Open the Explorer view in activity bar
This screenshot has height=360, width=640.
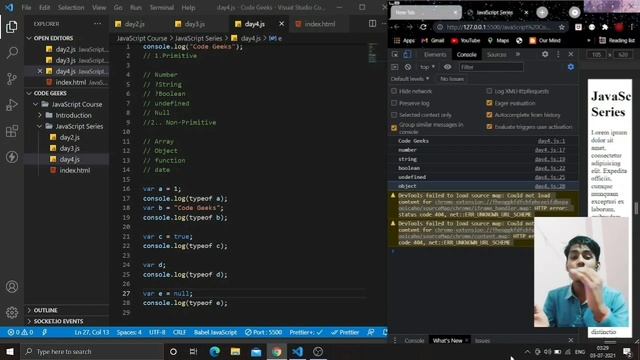(12, 27)
